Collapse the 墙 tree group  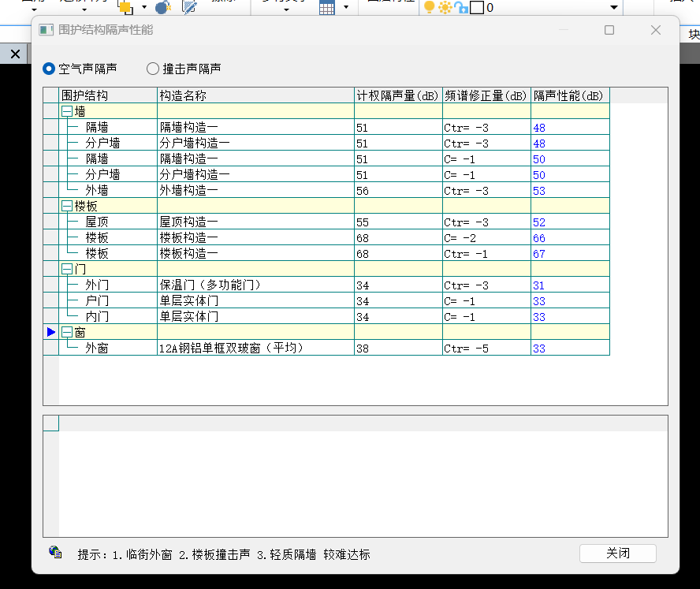67,112
